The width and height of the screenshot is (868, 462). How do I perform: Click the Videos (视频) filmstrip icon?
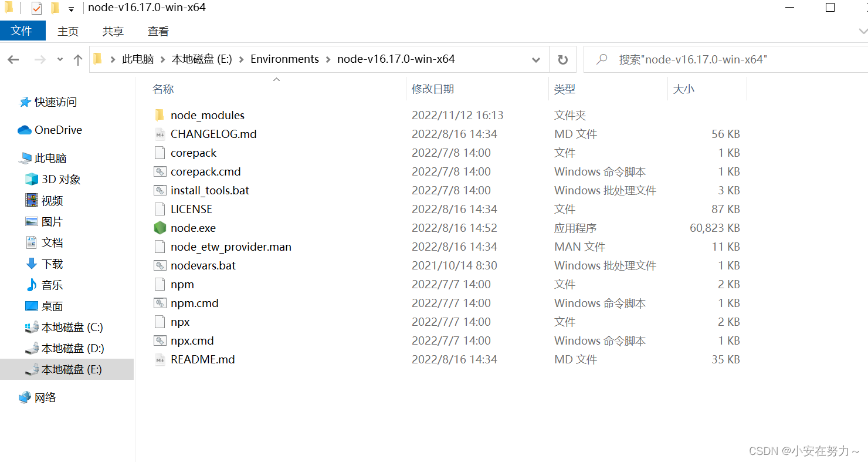click(32, 200)
